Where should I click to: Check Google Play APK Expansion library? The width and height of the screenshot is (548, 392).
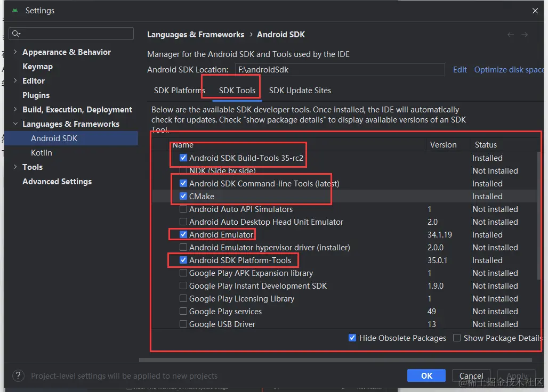[183, 273]
